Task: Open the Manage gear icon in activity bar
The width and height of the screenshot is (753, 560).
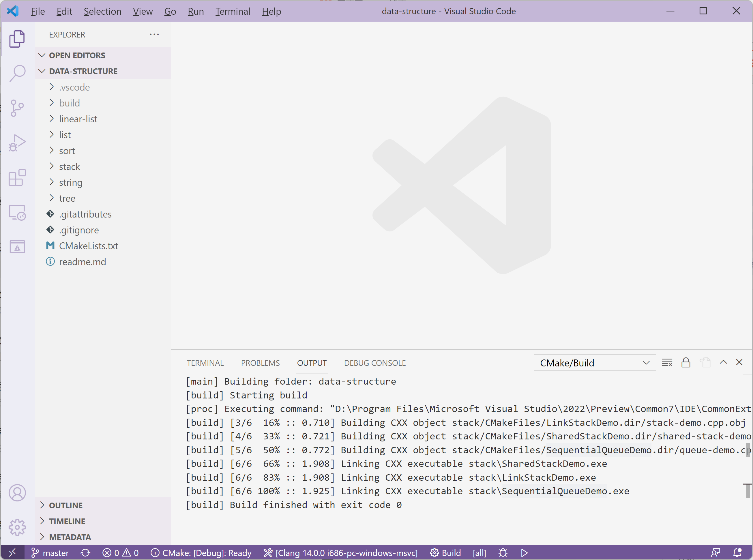Action: pos(17,527)
